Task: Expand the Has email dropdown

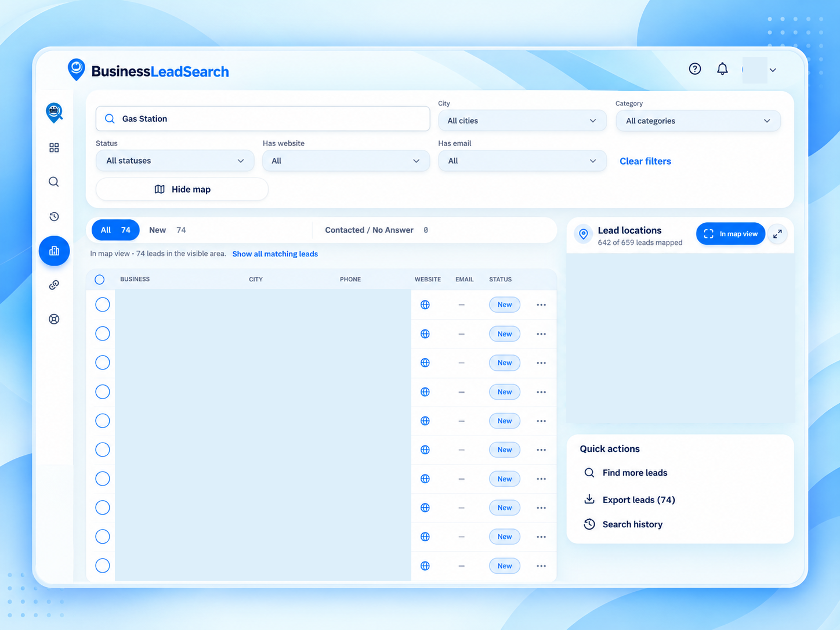Action: 522,161
